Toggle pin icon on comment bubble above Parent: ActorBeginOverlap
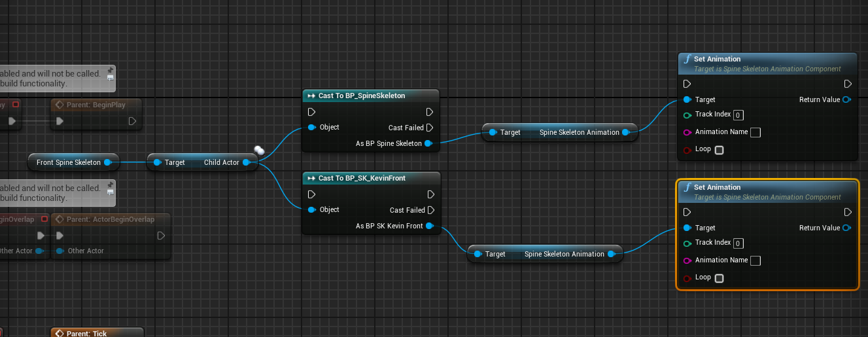The image size is (868, 337). tap(111, 183)
